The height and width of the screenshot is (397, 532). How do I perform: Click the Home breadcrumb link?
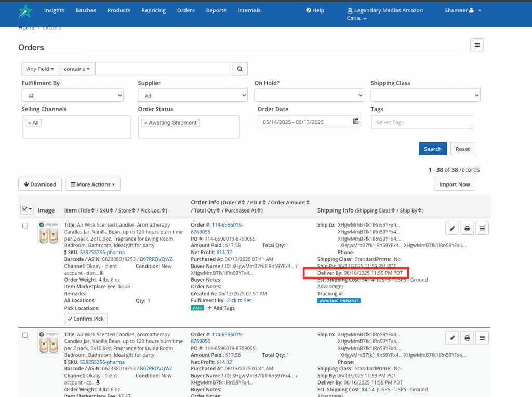[x=26, y=28]
